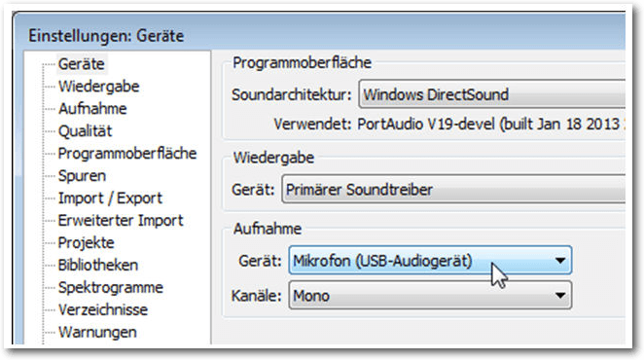The width and height of the screenshot is (644, 360).
Task: Open the Aufnahme settings category
Action: pos(92,109)
